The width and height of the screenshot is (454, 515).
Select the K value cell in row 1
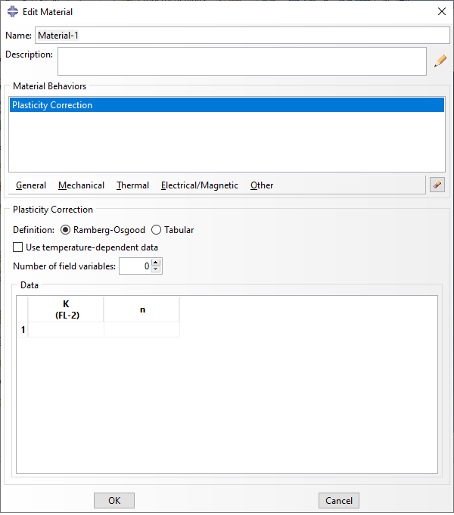coord(66,330)
